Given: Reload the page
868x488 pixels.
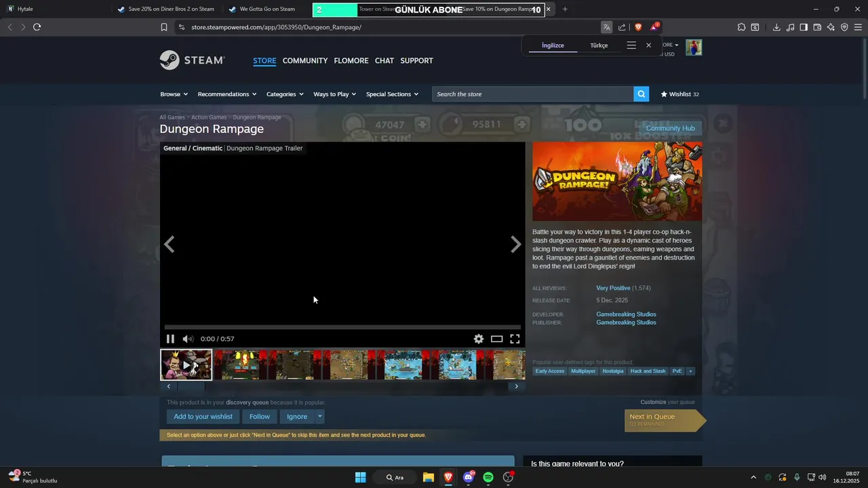Looking at the screenshot, I should 37,27.
